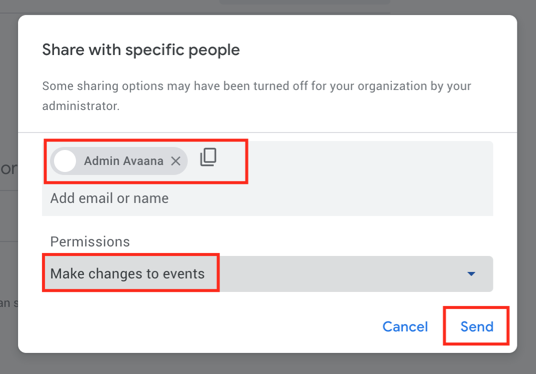Click the copy icon beside Admin Avaana
Screen dimensions: 537x374
click(208, 157)
